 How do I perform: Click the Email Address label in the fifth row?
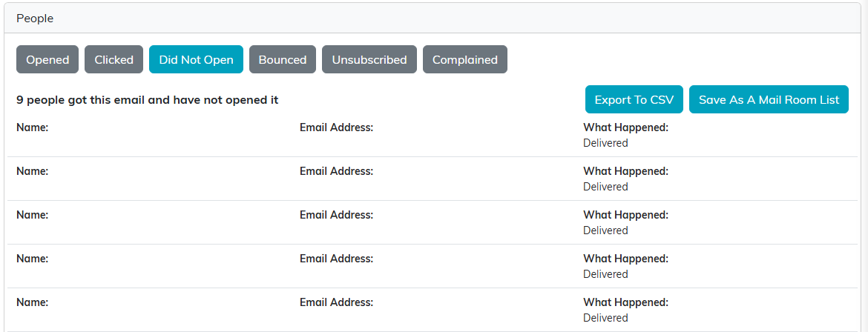337,302
